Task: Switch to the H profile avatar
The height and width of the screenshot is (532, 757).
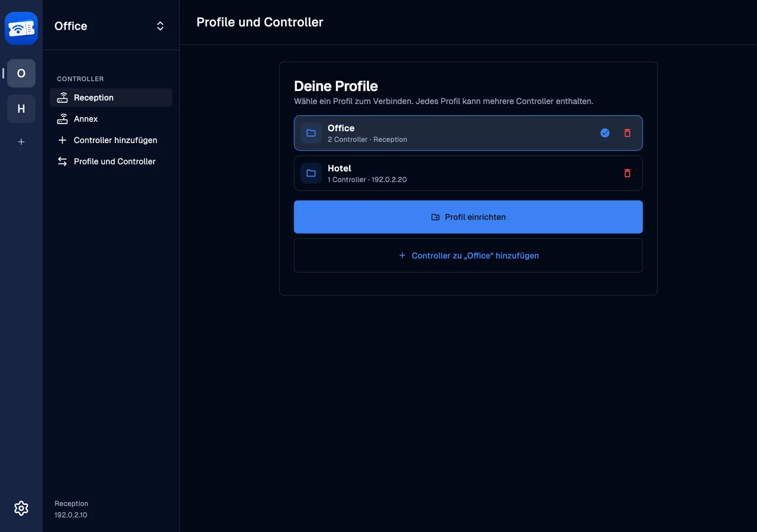Action: [21, 109]
